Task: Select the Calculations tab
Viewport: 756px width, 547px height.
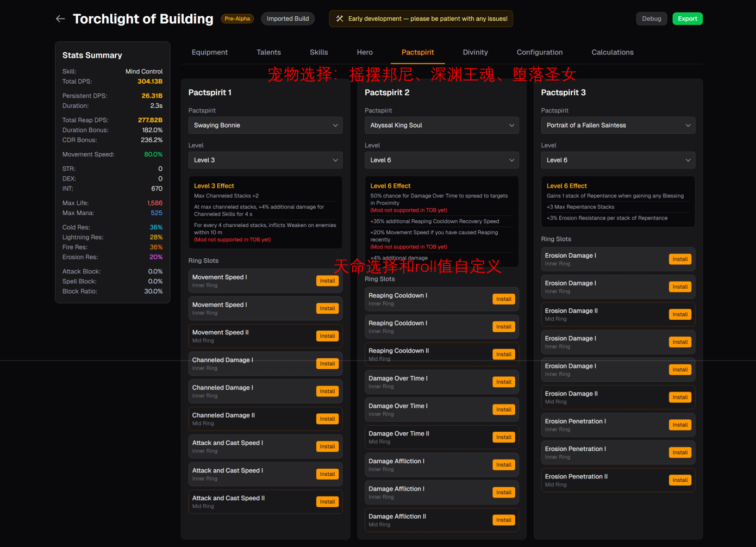Action: (612, 52)
